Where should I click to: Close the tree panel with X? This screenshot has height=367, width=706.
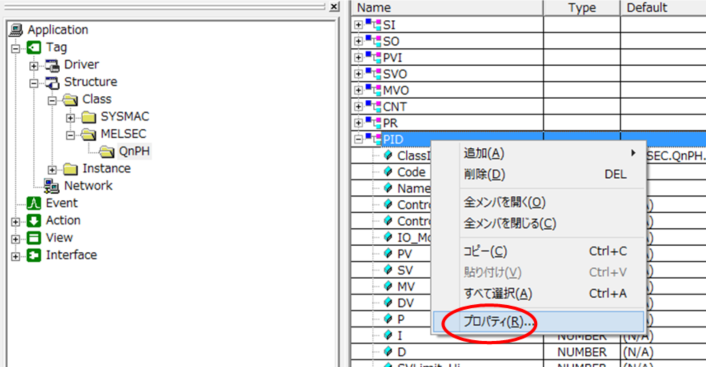pos(334,7)
